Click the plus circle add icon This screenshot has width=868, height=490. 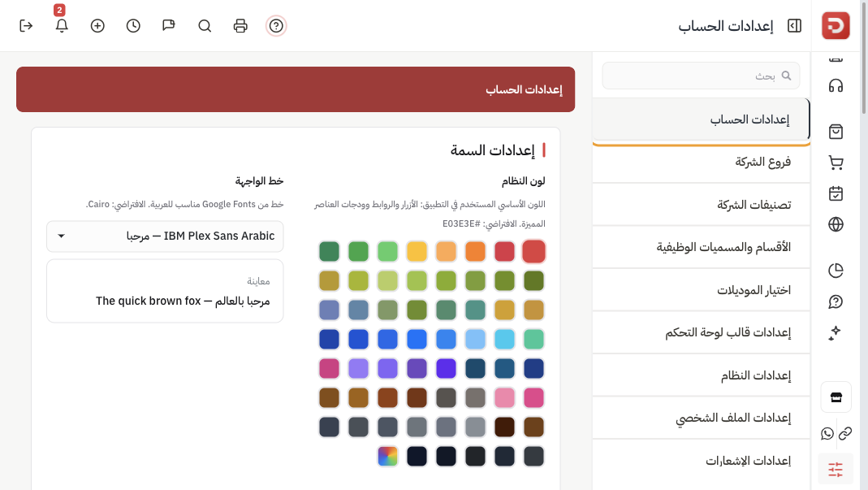tap(97, 26)
